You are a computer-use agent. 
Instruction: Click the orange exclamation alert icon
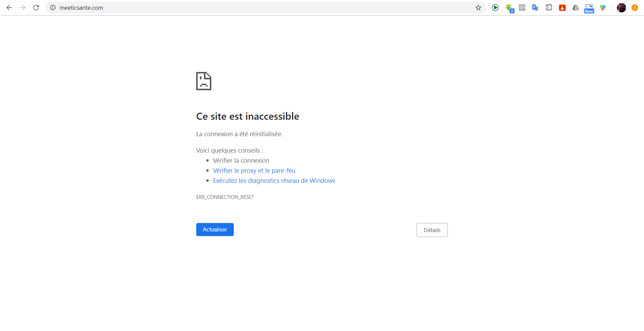pyautogui.click(x=635, y=7)
